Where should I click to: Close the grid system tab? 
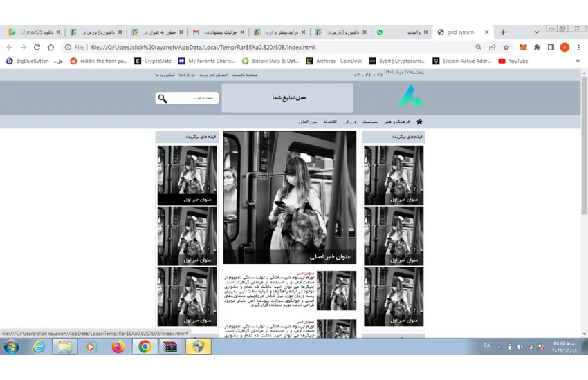pos(487,32)
